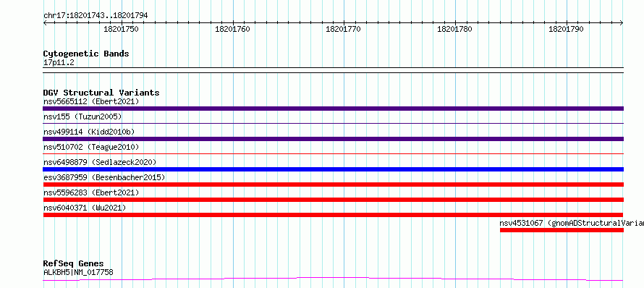Image resolution: width=644 pixels, height=288 pixels.
Task: Open variant label nsv5665112 (Ebert2021)
Action: [91, 101]
